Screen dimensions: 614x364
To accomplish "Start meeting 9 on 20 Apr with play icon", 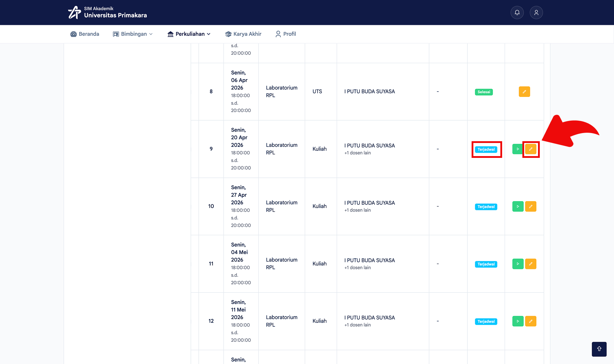I will point(518,149).
